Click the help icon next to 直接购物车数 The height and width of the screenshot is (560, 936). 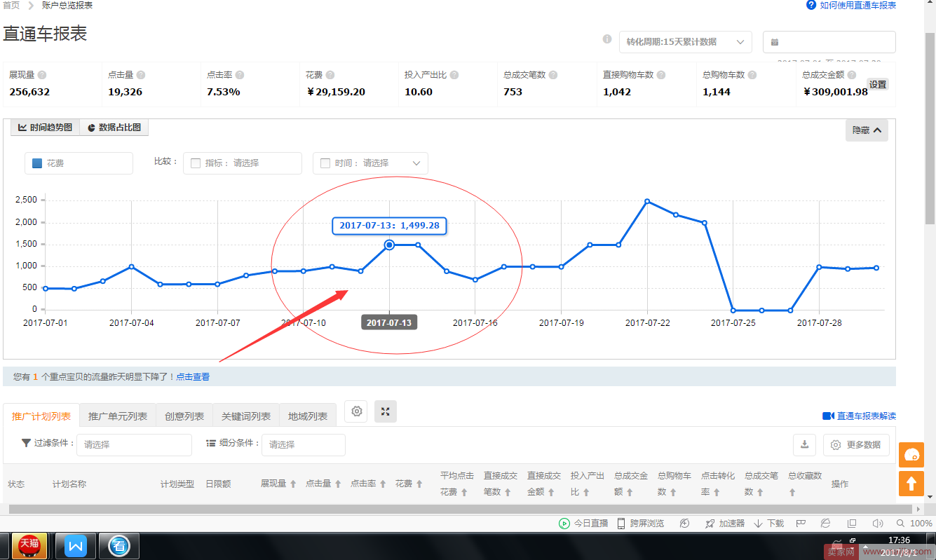661,75
